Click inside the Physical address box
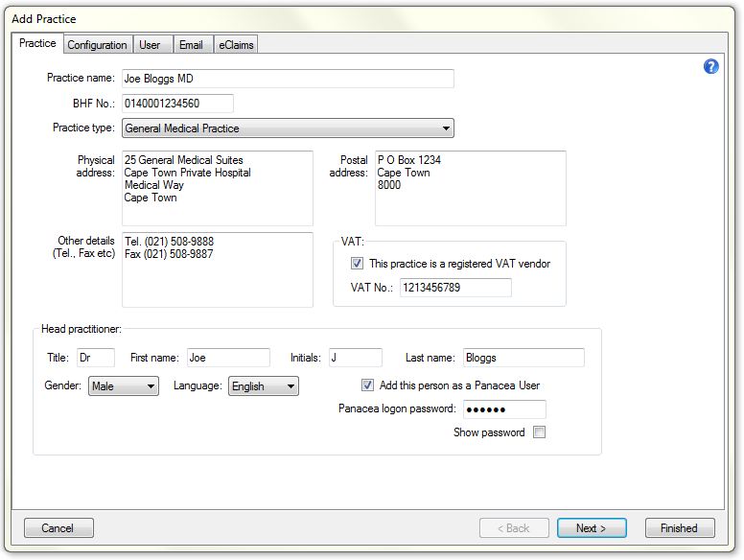 tap(218, 188)
